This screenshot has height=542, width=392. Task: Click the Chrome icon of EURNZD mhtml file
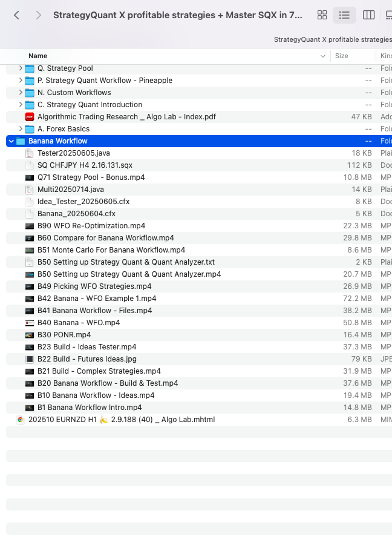(21, 420)
